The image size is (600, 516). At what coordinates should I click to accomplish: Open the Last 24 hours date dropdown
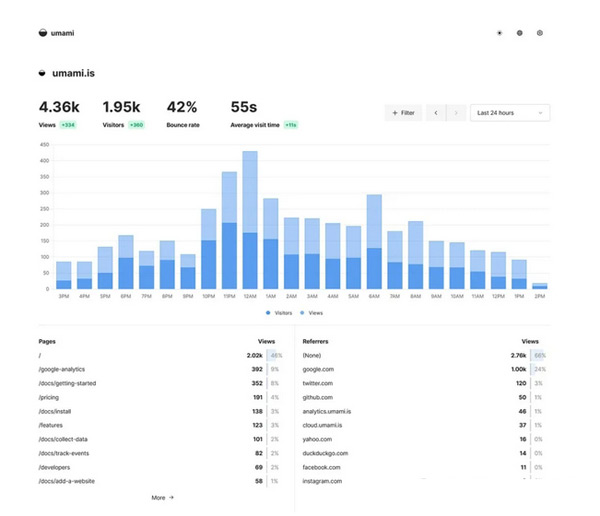point(512,113)
